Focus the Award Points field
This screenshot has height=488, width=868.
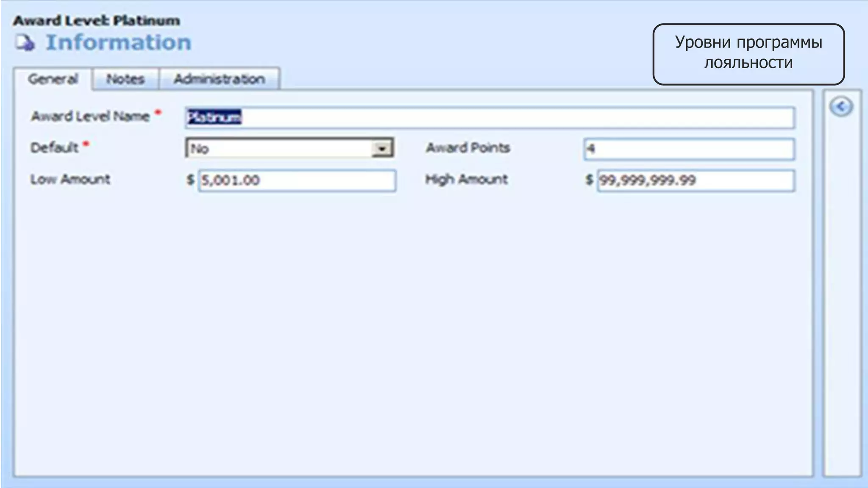[x=689, y=149]
